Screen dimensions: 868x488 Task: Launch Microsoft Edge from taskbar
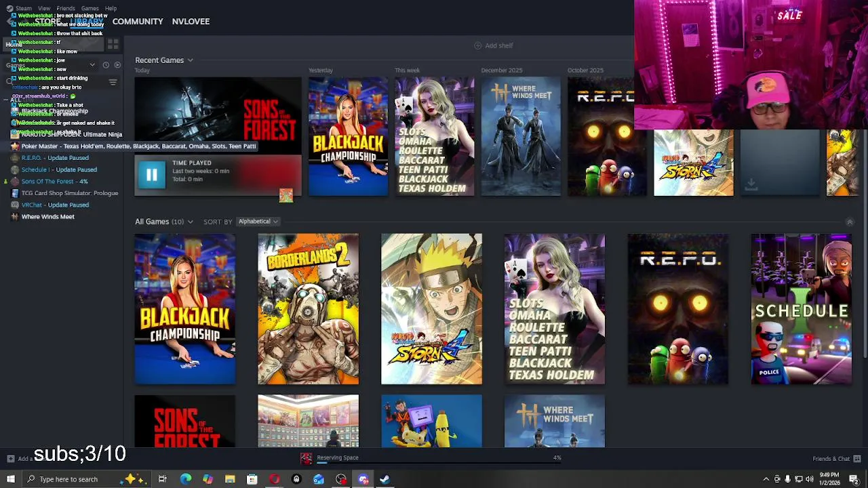(185, 479)
